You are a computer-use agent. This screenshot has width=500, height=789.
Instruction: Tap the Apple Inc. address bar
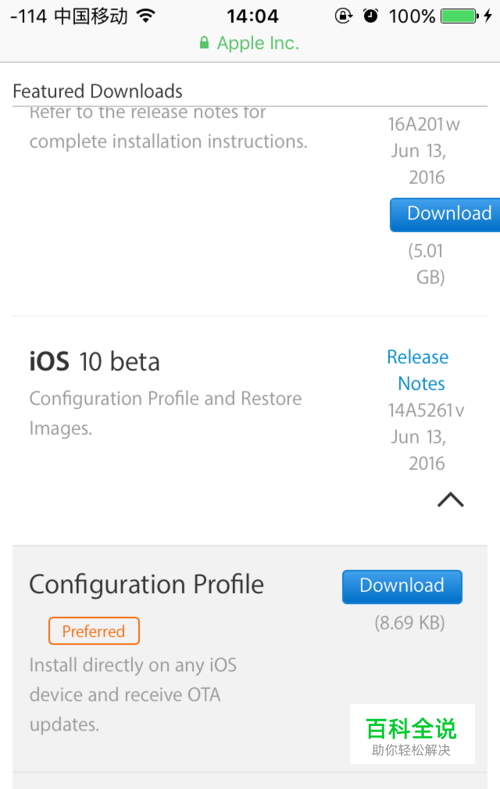pos(249,43)
